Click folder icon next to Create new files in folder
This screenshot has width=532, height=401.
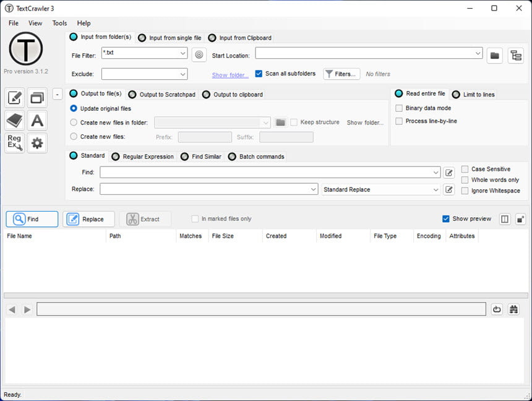(x=280, y=123)
